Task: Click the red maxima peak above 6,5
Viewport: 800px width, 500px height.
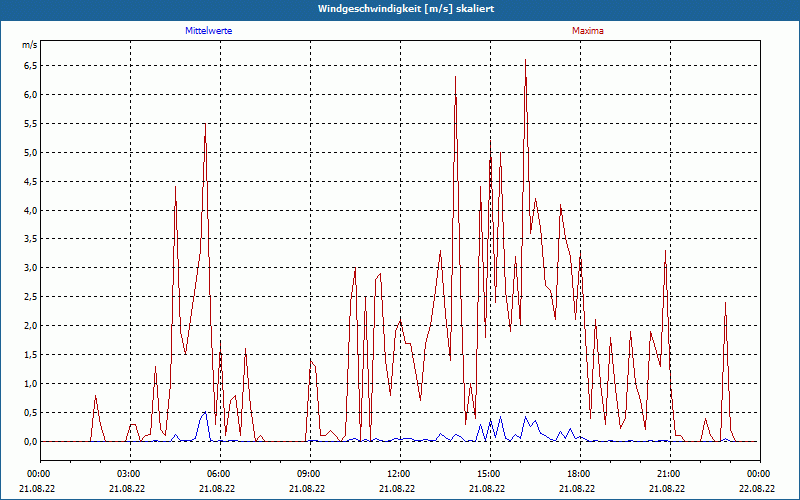Action: 526,60
